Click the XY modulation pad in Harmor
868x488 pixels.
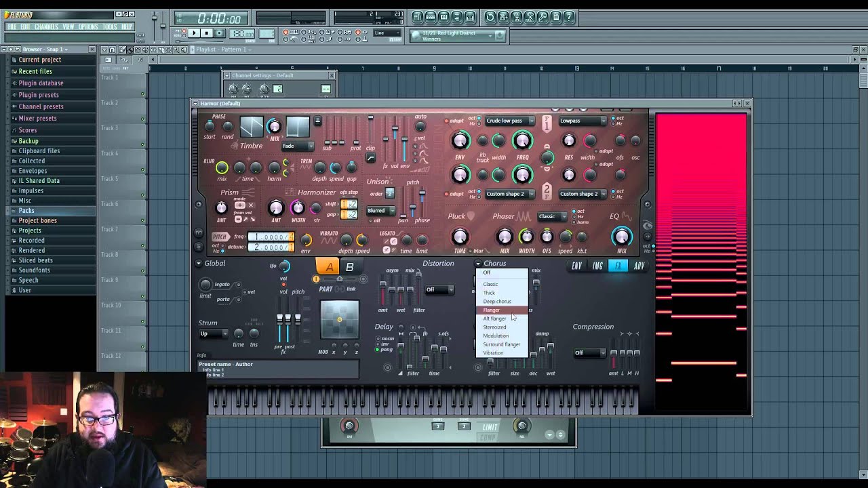click(x=339, y=319)
